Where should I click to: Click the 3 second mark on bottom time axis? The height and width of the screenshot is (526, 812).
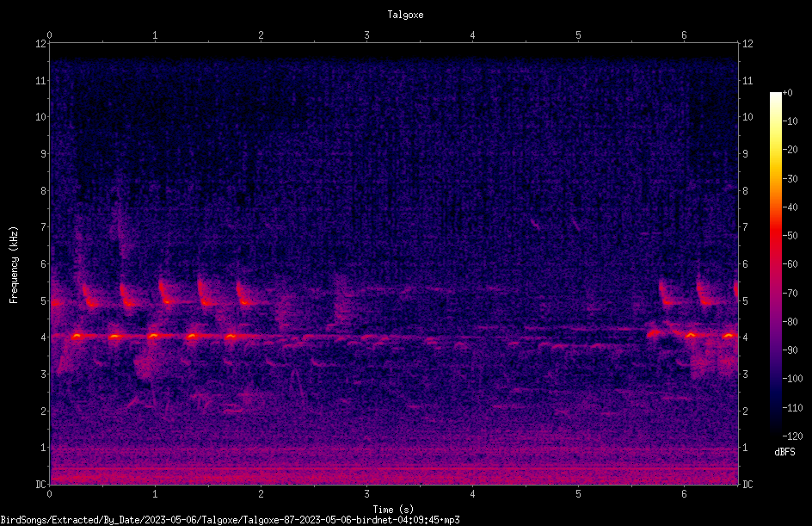tap(366, 494)
